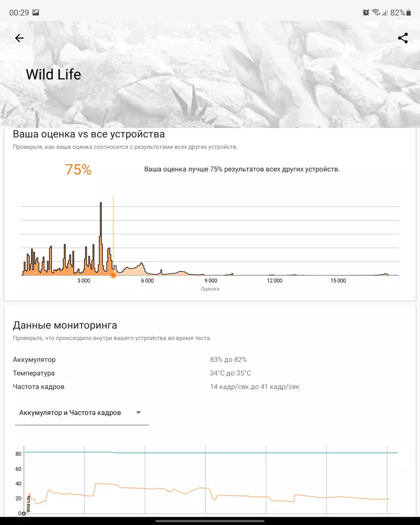The image size is (420, 525).
Task: Tap the teal battery line in monitoring chart
Action: click(x=247, y=453)
